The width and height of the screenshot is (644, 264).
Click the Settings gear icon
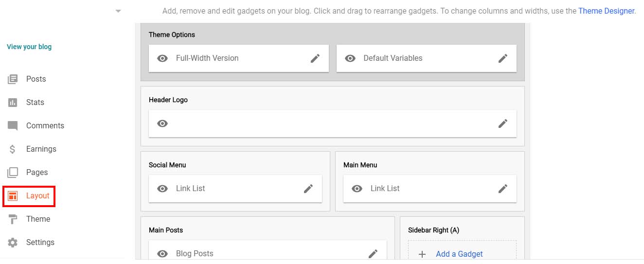tap(13, 243)
